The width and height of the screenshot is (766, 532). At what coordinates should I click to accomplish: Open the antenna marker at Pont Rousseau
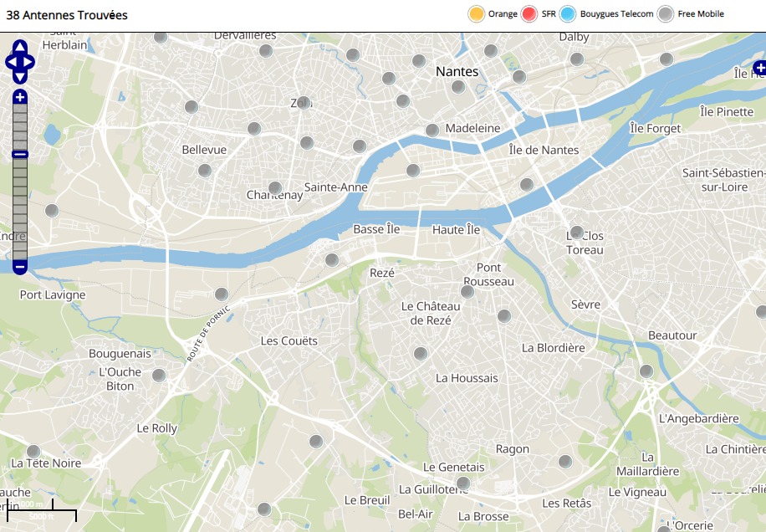[467, 291]
